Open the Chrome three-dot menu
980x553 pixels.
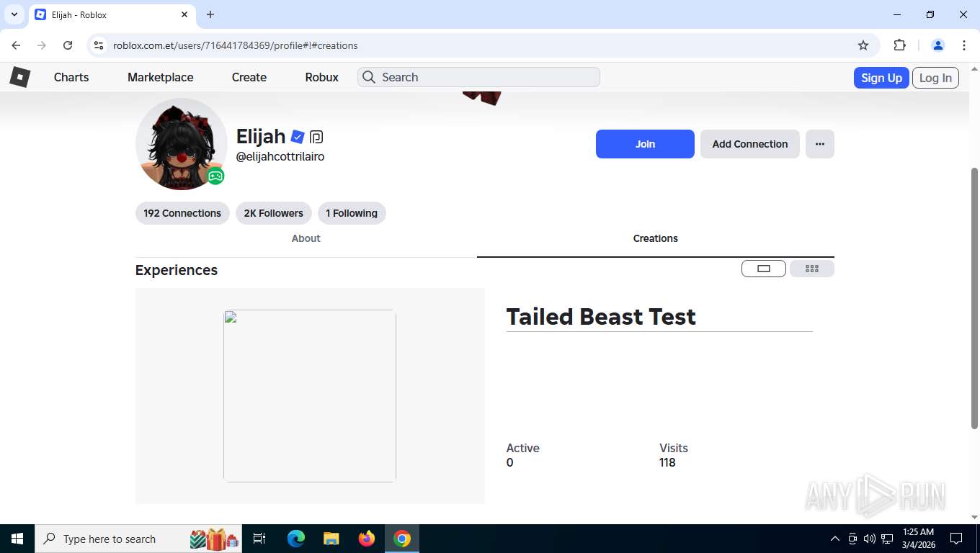click(964, 45)
